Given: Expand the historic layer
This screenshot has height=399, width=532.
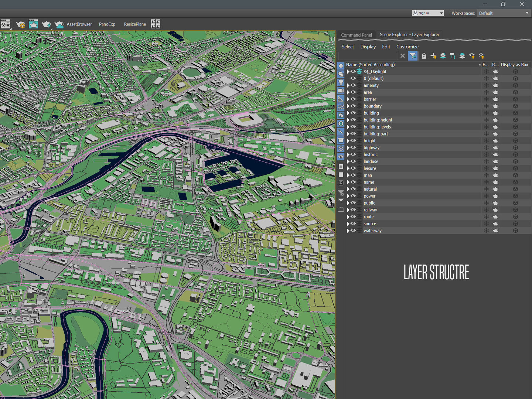Looking at the screenshot, I should 348,154.
